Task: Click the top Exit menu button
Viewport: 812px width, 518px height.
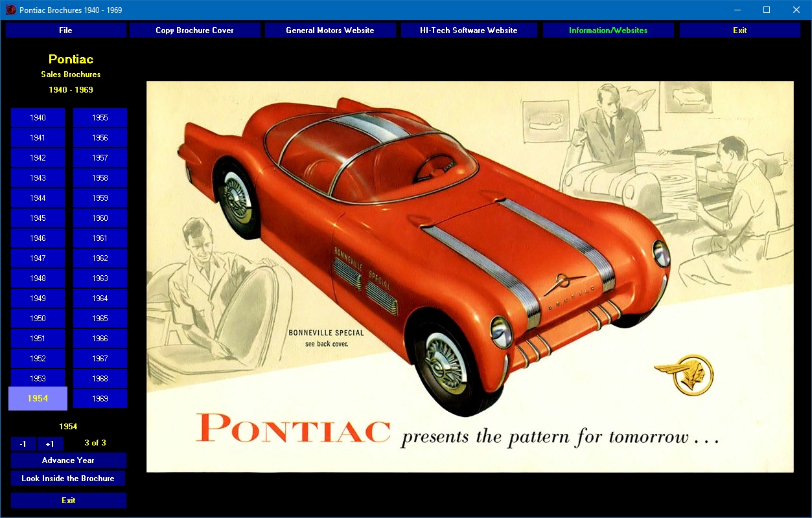Action: 740,30
